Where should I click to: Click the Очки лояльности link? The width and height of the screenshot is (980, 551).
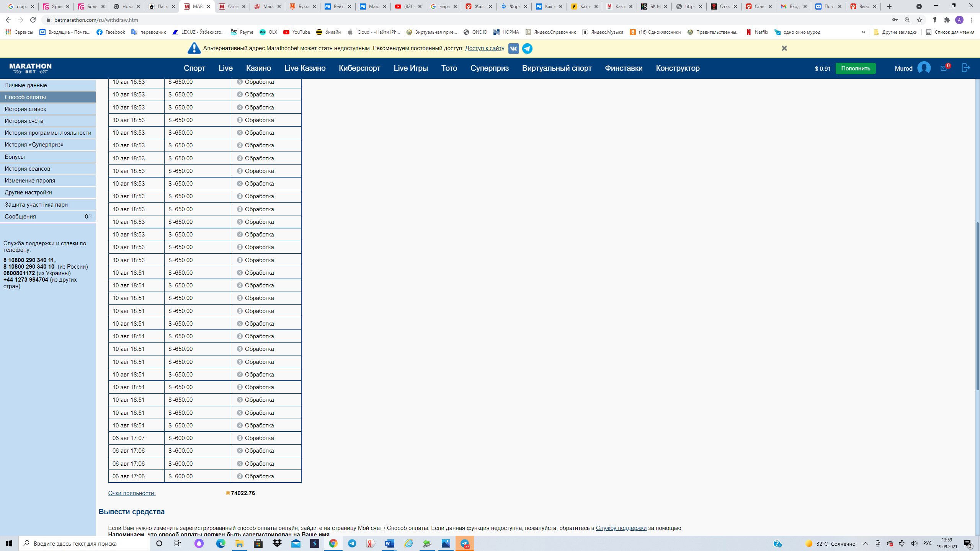click(132, 493)
